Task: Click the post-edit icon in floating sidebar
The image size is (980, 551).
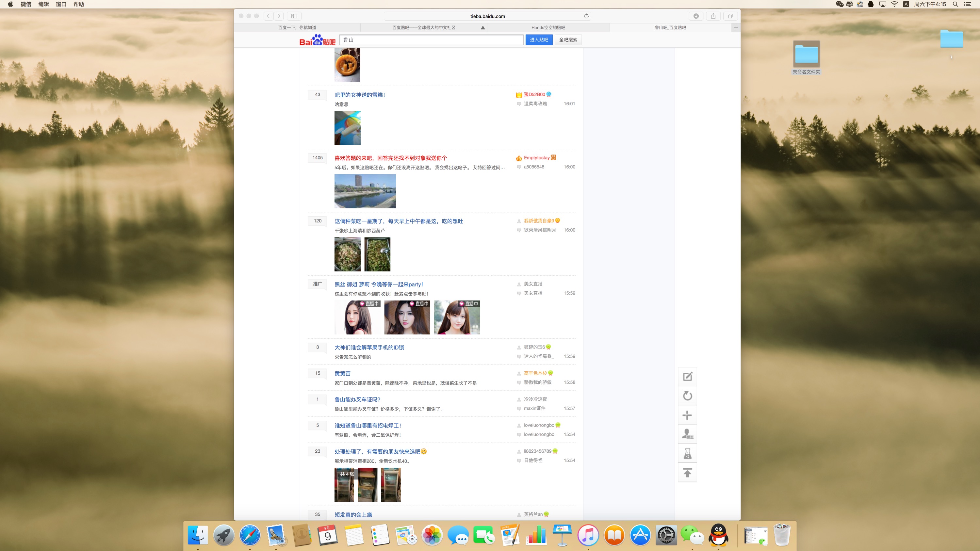Action: (687, 377)
